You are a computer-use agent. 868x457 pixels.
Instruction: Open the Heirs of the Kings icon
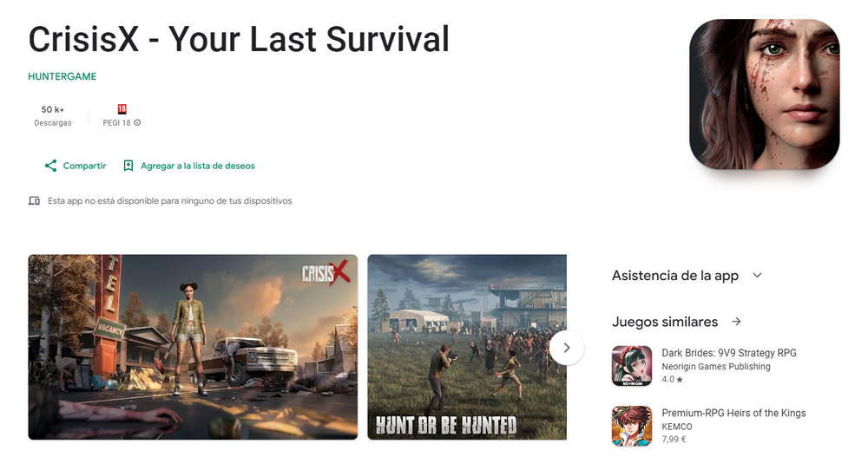coord(632,426)
